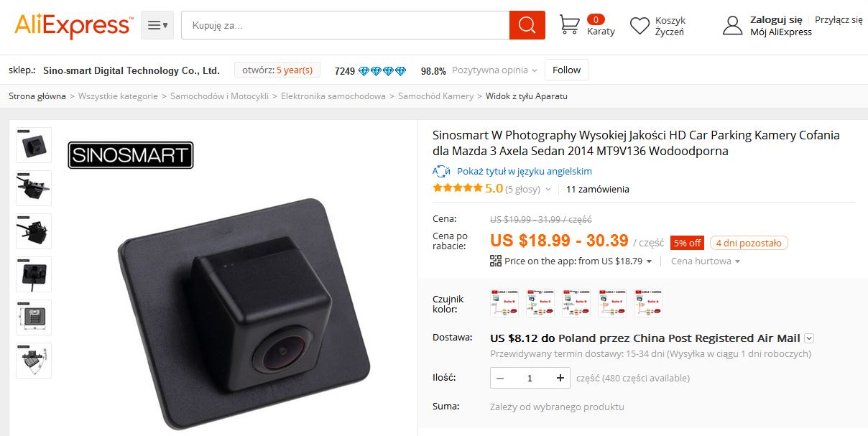Click the user account profile icon
The height and width of the screenshot is (436, 868).
tap(732, 26)
